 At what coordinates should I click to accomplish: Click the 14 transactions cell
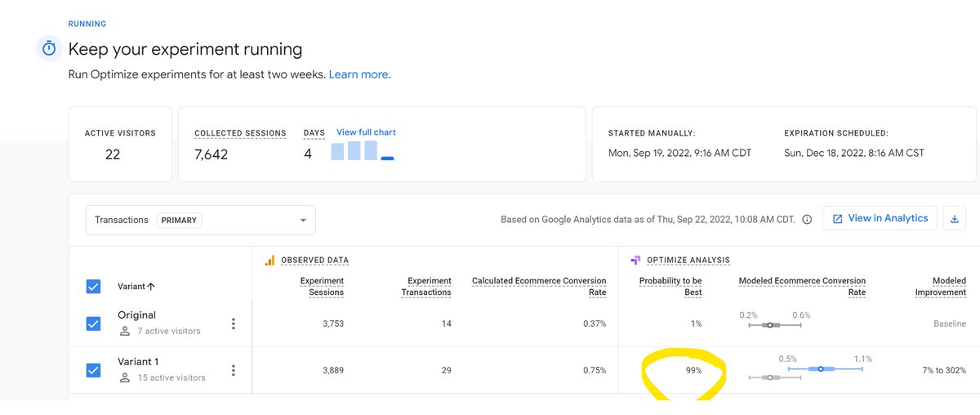[x=446, y=324]
